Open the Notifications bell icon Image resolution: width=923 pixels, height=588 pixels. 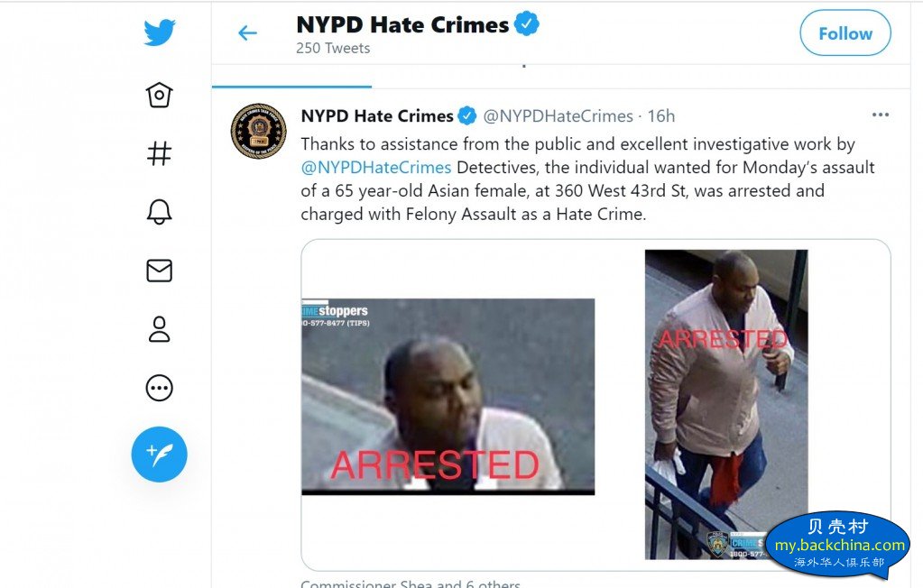tap(159, 212)
